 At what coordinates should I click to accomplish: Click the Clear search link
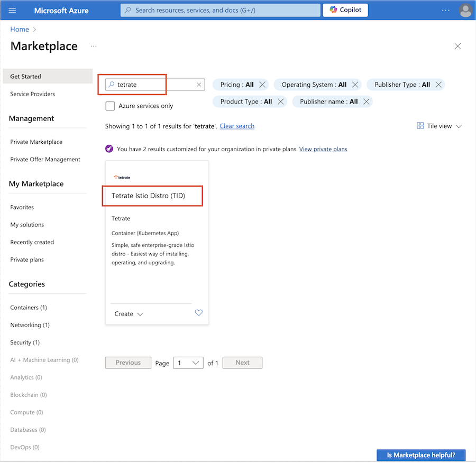click(237, 126)
